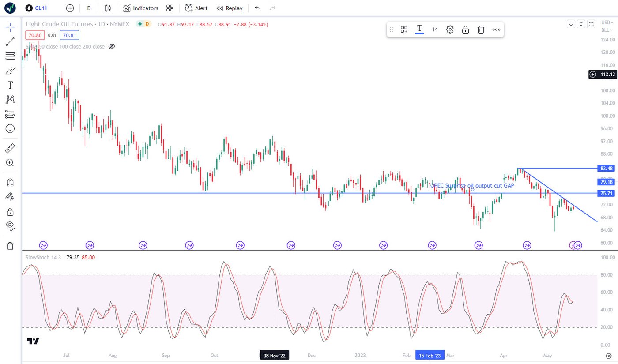This screenshot has width=618, height=364.
Task: Toggle Magnet mode in left toolbar
Action: coord(10,182)
